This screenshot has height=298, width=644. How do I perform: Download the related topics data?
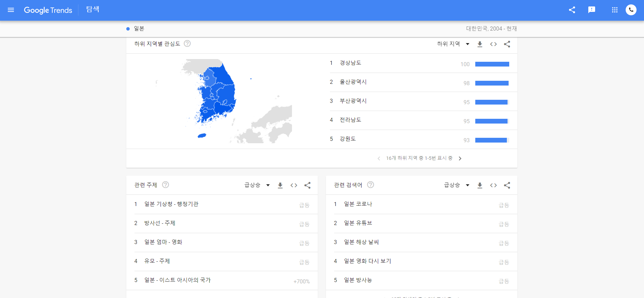click(x=280, y=185)
